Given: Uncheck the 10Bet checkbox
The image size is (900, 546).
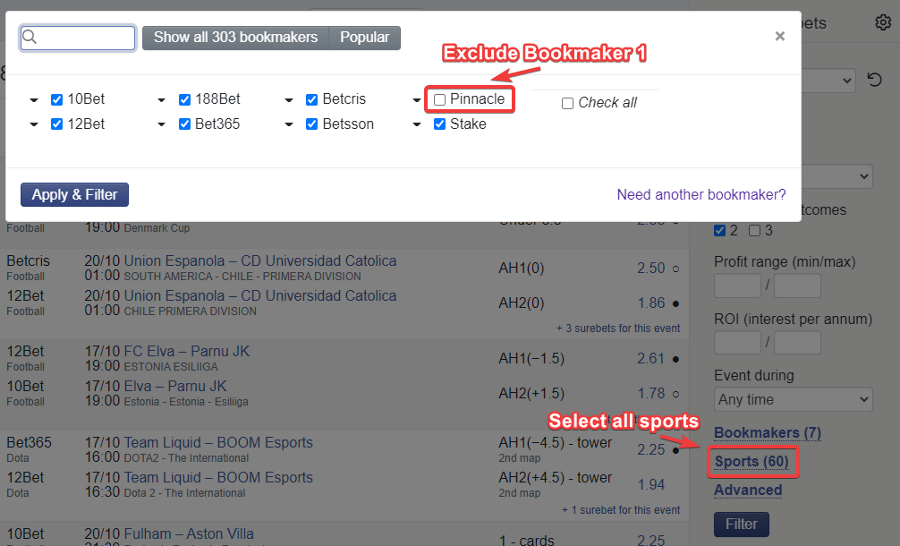Looking at the screenshot, I should pyautogui.click(x=57, y=100).
